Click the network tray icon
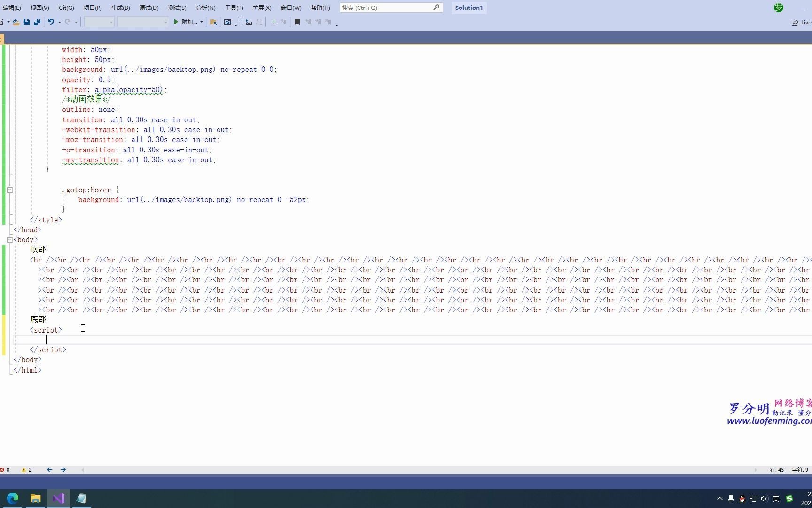This screenshot has height=508, width=812. [x=753, y=499]
